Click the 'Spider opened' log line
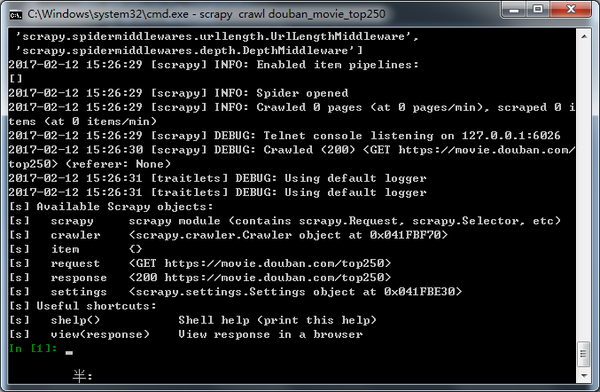 click(x=178, y=93)
